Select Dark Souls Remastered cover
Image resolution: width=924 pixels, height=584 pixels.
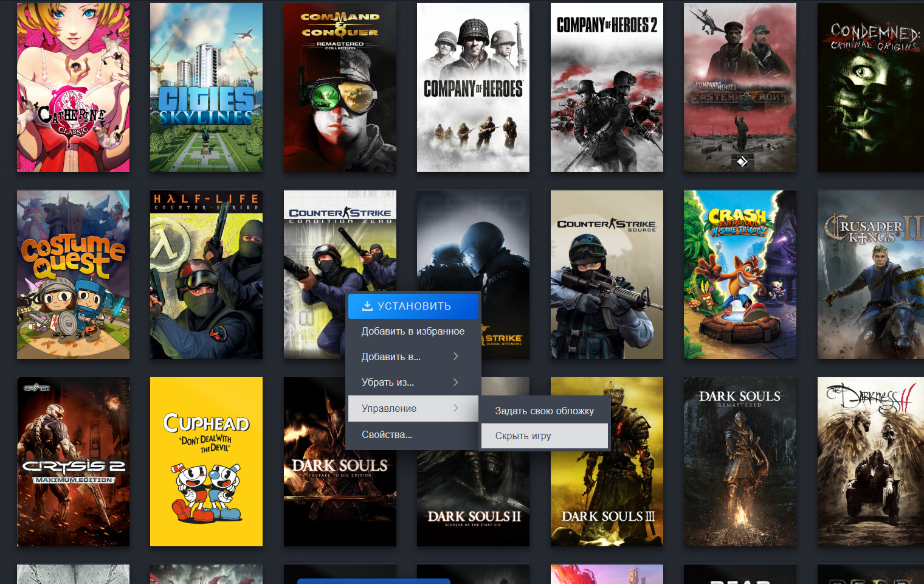740,462
